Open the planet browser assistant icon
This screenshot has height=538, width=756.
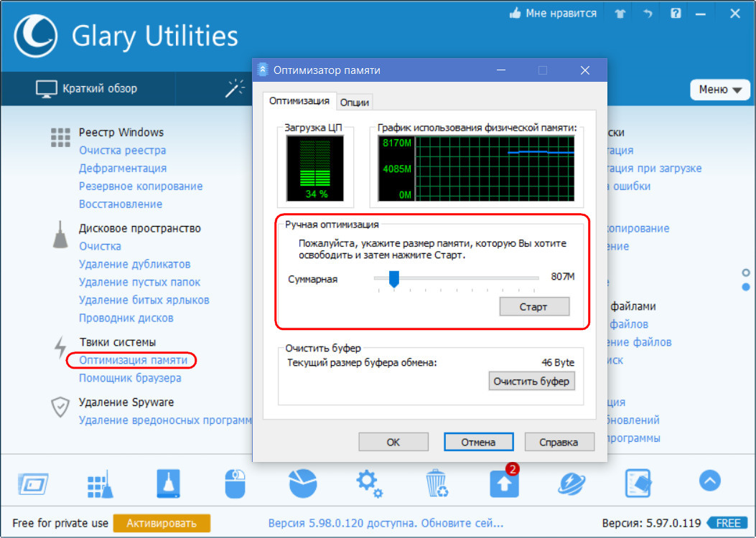click(571, 483)
